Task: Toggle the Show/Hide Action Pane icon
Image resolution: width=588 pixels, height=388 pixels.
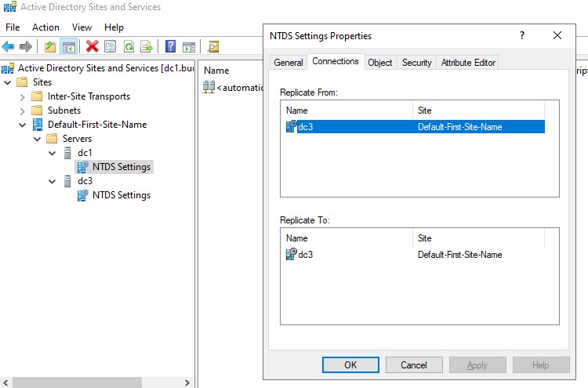Action: 189,47
